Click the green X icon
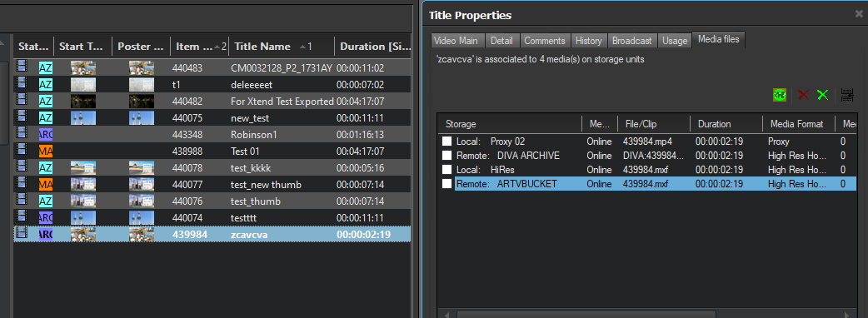Screen dimensions: 868x318 pyautogui.click(x=823, y=95)
